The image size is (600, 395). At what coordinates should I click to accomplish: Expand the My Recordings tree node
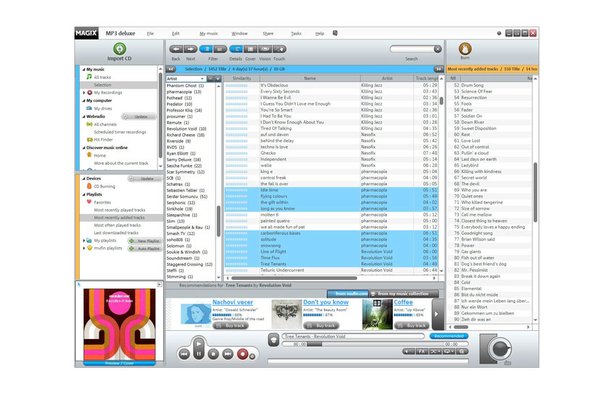click(83, 93)
